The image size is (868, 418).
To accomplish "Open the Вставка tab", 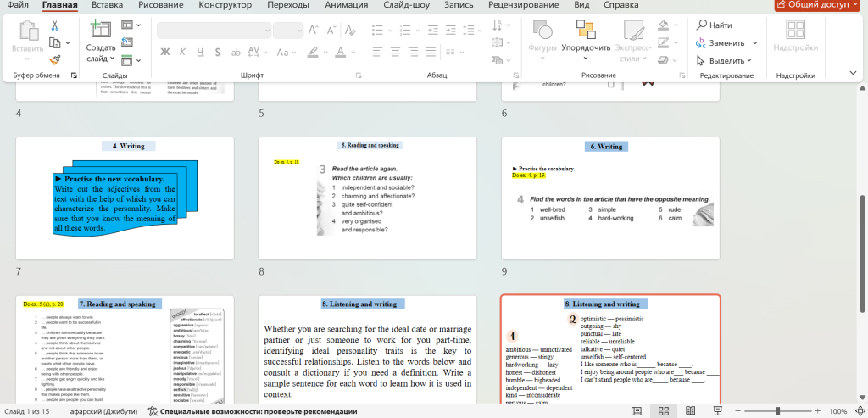I will pos(107,5).
